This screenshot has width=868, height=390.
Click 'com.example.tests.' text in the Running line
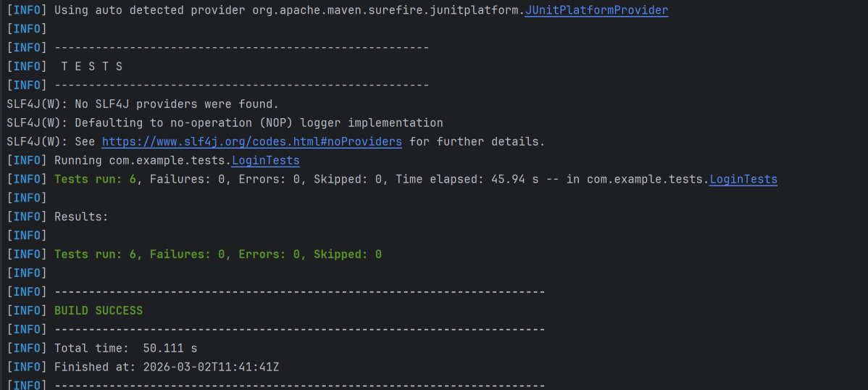click(170, 161)
